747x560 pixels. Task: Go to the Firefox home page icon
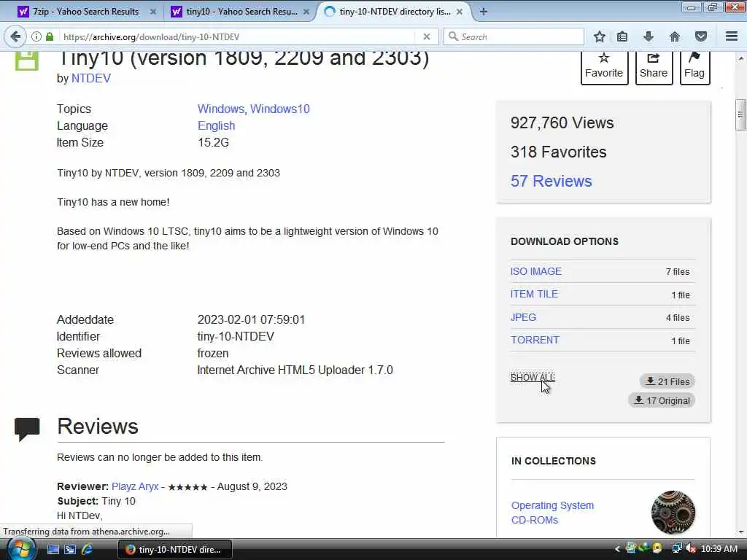(x=675, y=36)
